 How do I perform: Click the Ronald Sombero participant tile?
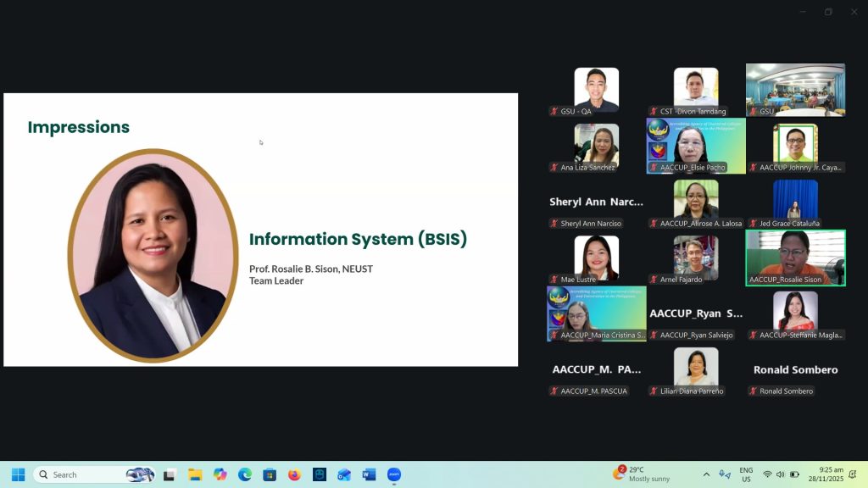[x=795, y=372]
